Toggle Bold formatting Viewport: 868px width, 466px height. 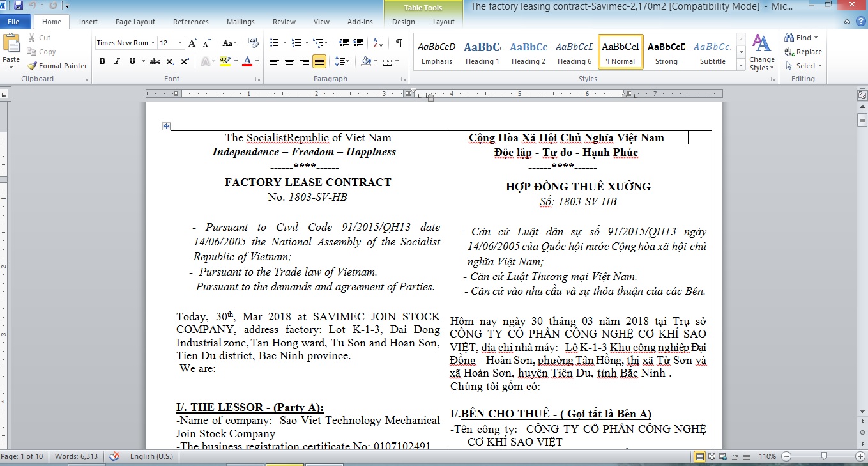pyautogui.click(x=102, y=61)
